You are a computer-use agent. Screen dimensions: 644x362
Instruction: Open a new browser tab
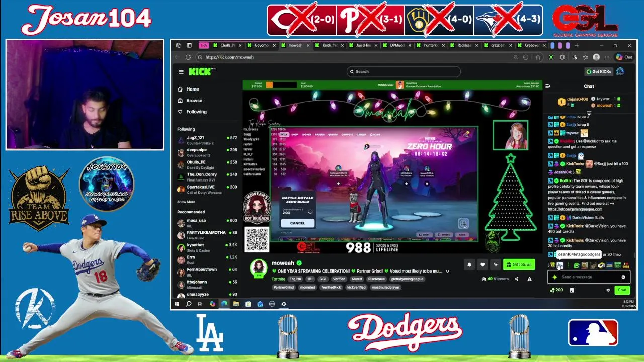click(x=577, y=45)
